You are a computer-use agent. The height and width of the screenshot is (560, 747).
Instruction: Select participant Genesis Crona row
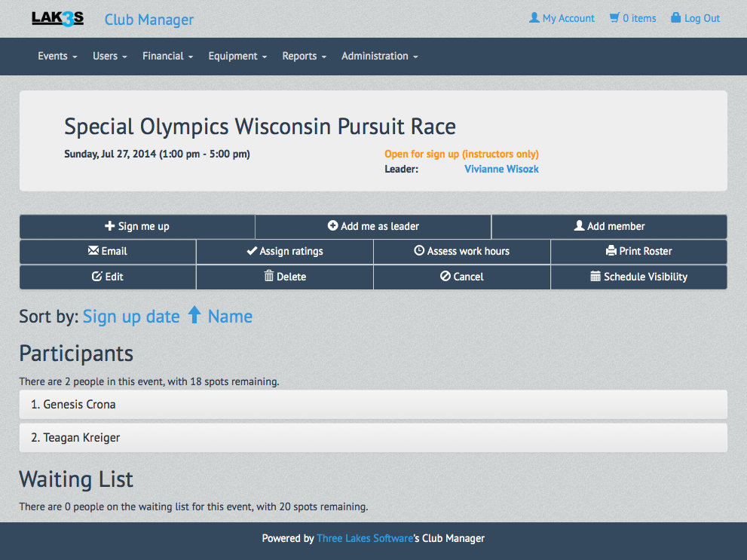click(372, 405)
